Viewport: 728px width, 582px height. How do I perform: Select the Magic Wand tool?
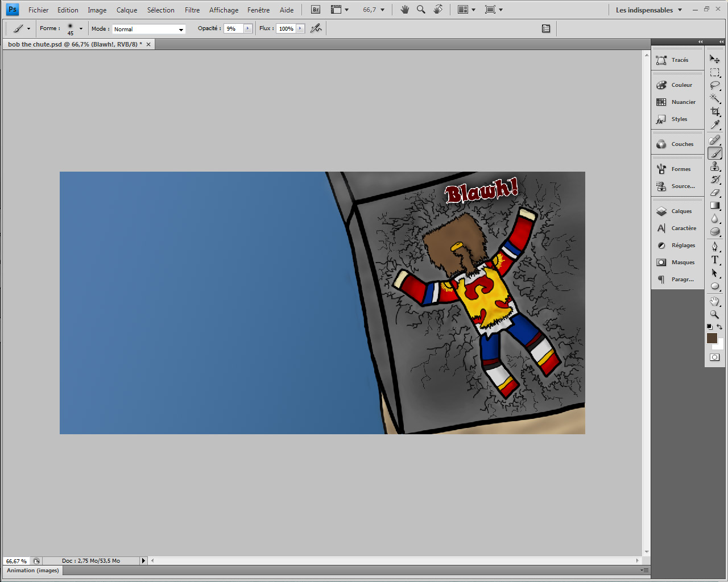tap(715, 98)
